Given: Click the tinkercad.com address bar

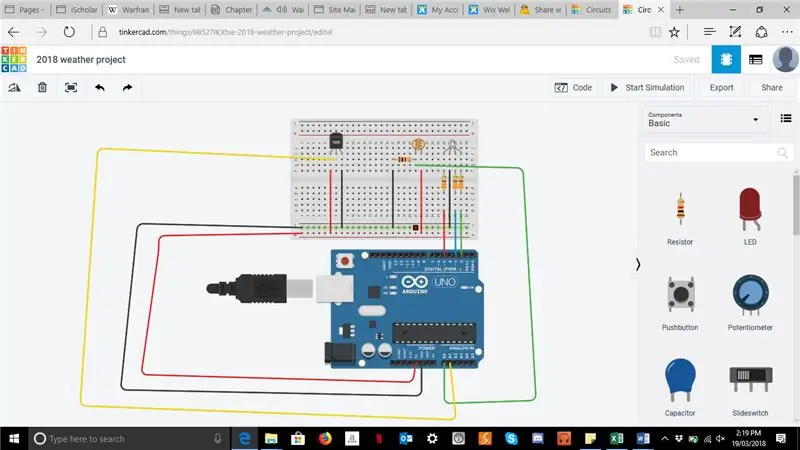Looking at the screenshot, I should 224,32.
